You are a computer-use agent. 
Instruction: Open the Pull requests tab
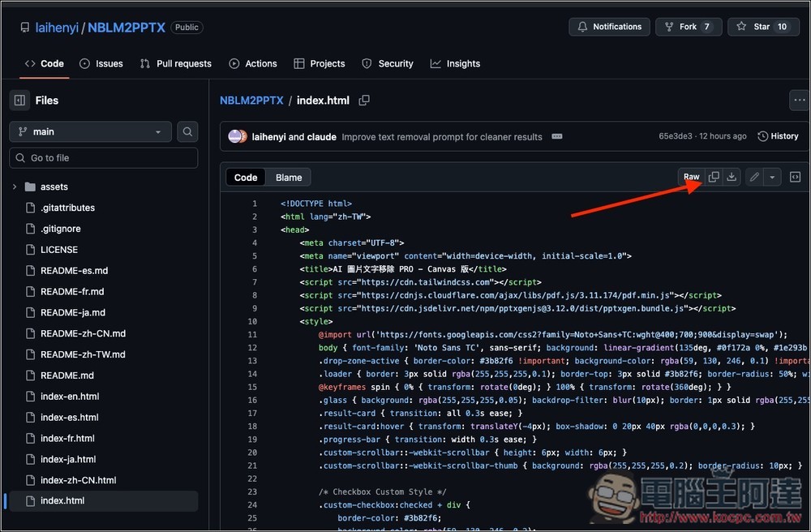click(x=176, y=63)
